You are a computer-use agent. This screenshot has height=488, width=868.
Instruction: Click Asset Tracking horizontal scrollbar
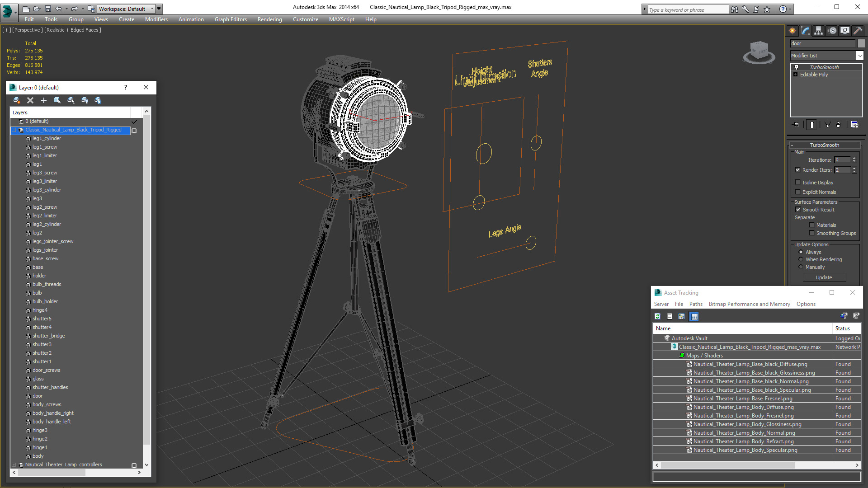tap(727, 465)
